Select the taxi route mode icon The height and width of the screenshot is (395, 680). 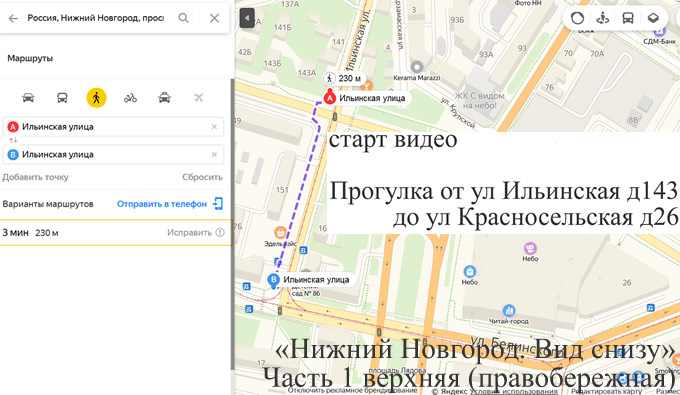(x=164, y=98)
